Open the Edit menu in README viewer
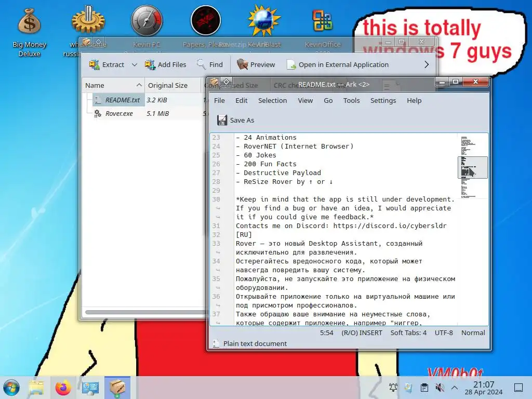Viewport: 532px width, 399px height. 241,100
